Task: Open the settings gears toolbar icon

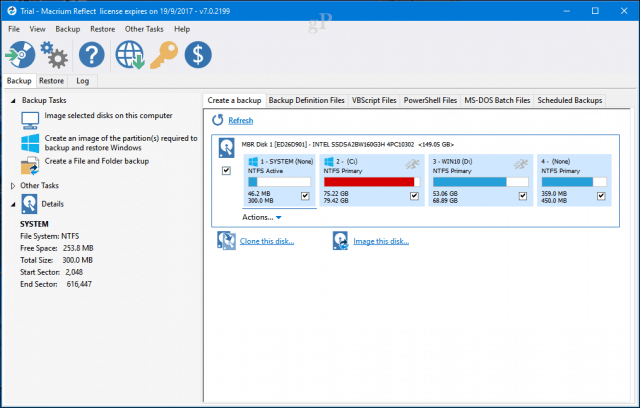Action: click(x=54, y=54)
